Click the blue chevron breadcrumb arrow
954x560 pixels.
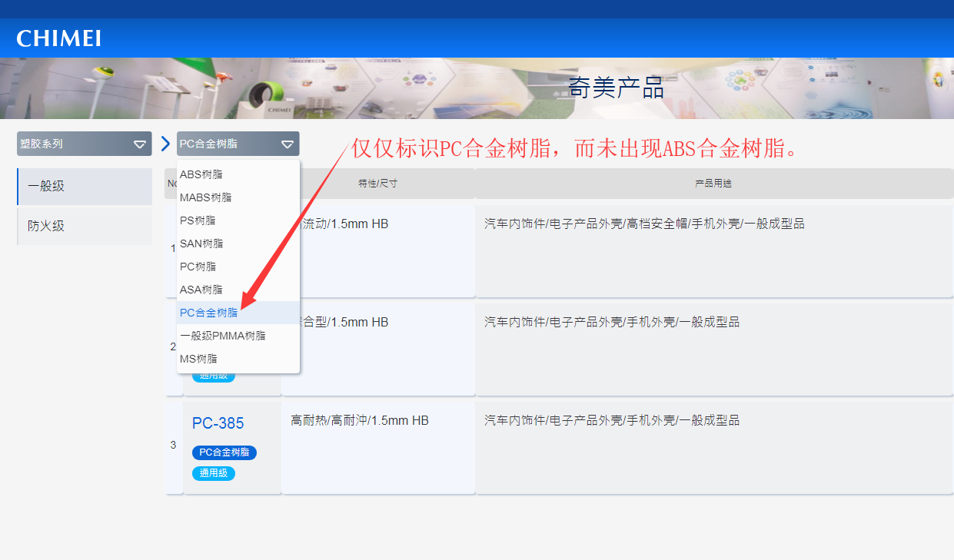165,144
